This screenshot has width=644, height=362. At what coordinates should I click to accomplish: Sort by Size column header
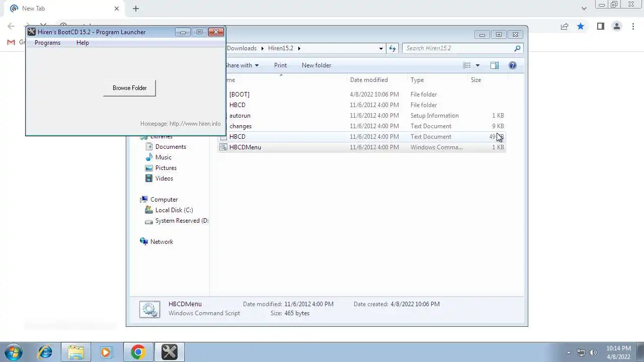coord(476,80)
